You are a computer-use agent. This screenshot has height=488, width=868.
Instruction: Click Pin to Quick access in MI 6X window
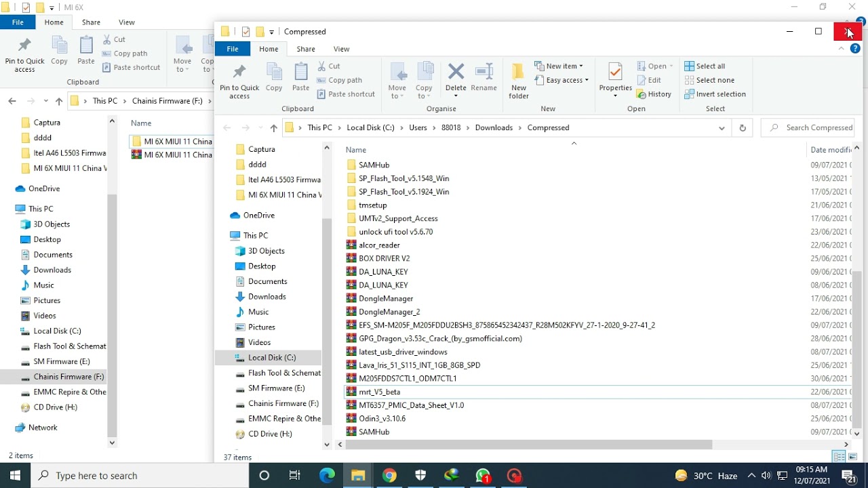coord(24,56)
